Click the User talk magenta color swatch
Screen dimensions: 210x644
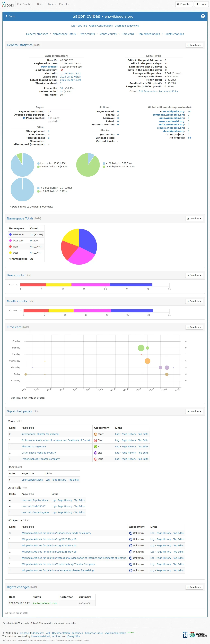coord(10,240)
